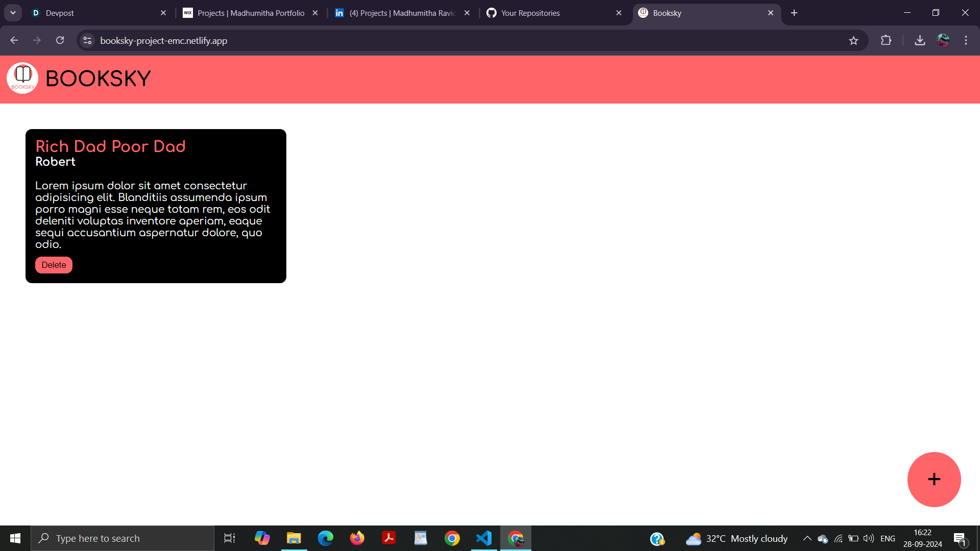The height and width of the screenshot is (551, 980).
Task: Open Firefox from the taskbar
Action: click(x=357, y=538)
